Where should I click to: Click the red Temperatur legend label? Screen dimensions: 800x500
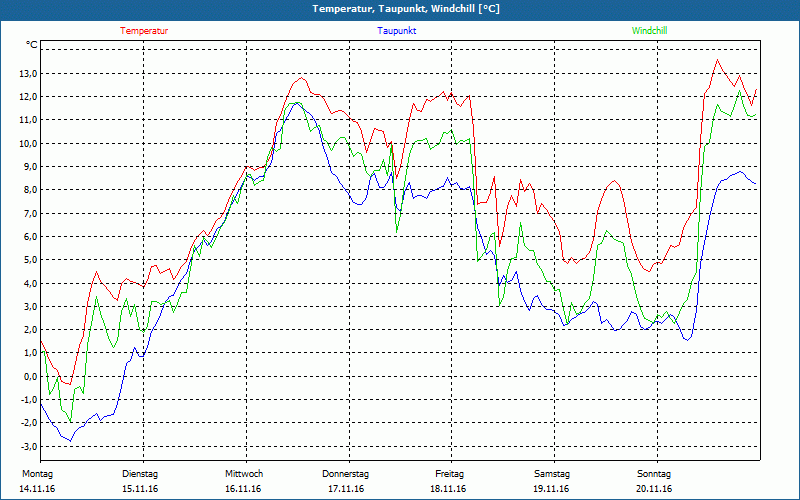pos(144,31)
